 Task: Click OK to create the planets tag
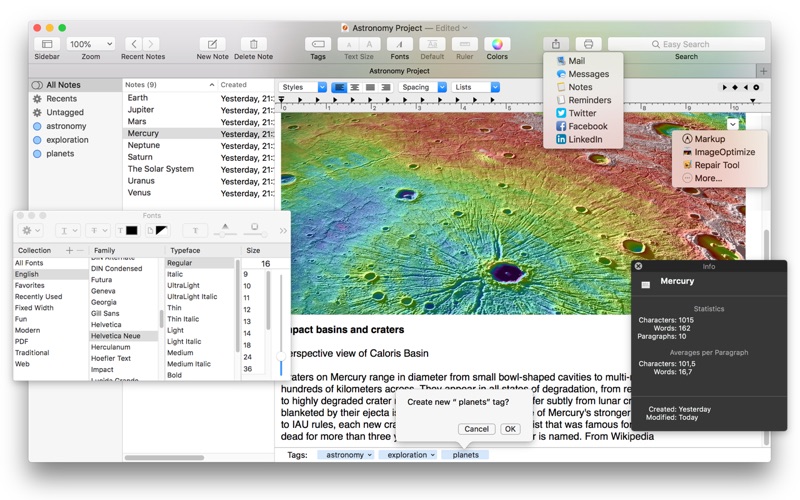point(510,429)
